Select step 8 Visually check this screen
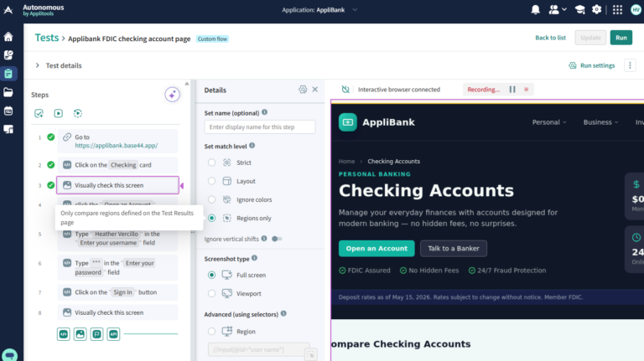Screen dimensions: 644x361 [x=117, y=312]
